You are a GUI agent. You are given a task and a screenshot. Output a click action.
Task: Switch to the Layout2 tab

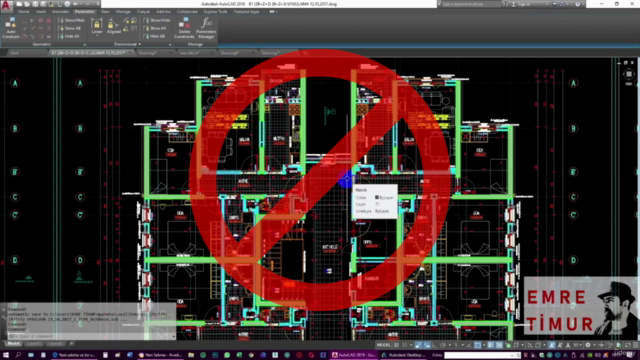(x=55, y=344)
